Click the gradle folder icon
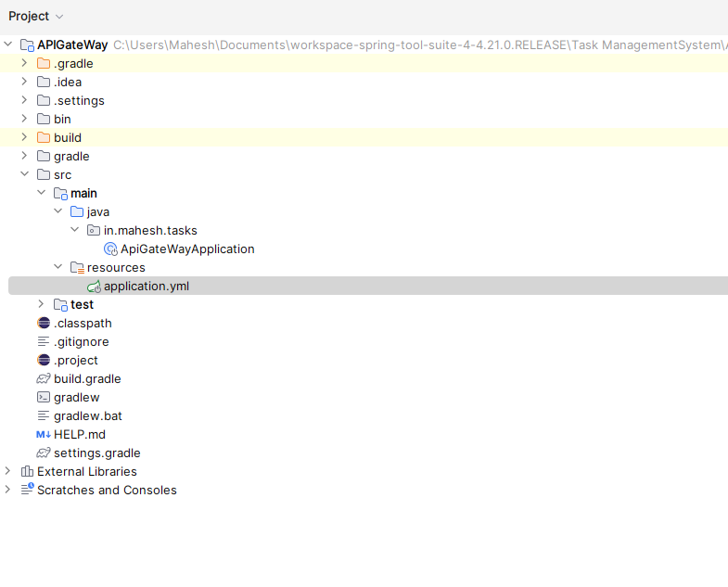 point(44,156)
